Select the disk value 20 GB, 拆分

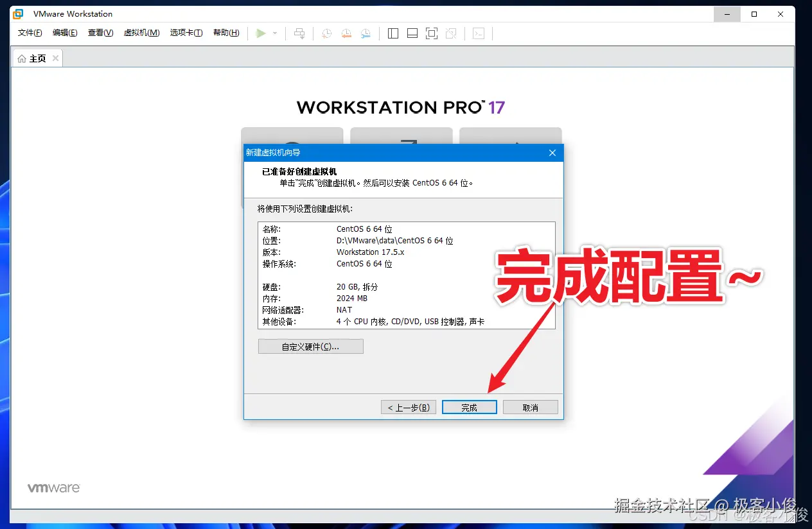(358, 287)
